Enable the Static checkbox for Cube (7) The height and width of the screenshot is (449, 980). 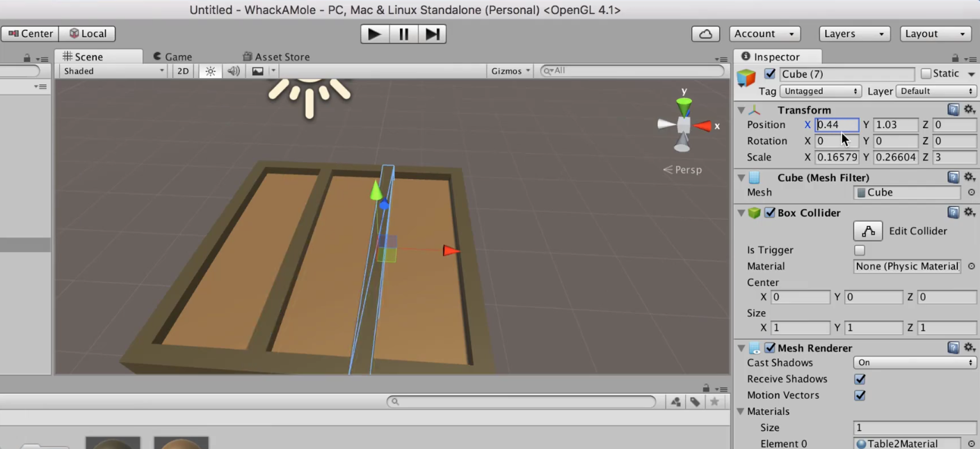pyautogui.click(x=926, y=73)
